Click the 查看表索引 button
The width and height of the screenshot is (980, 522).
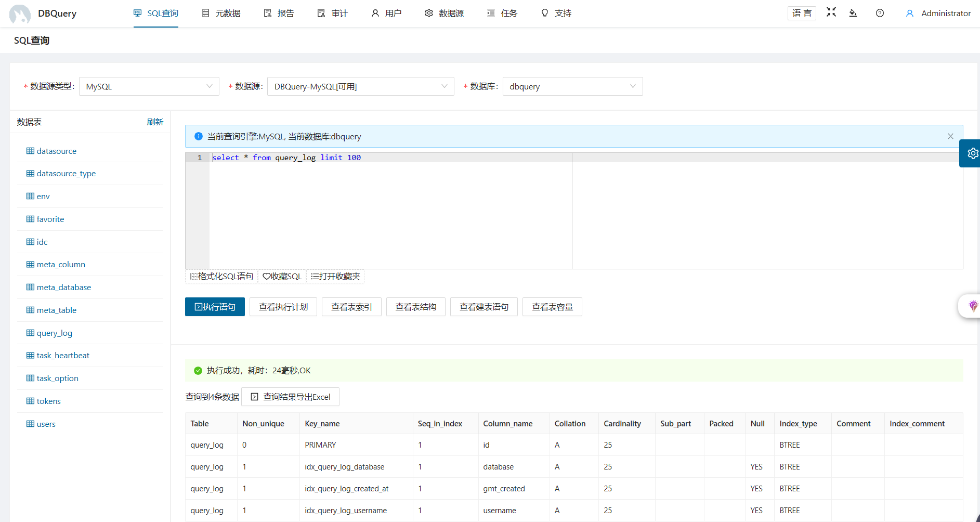coord(351,307)
